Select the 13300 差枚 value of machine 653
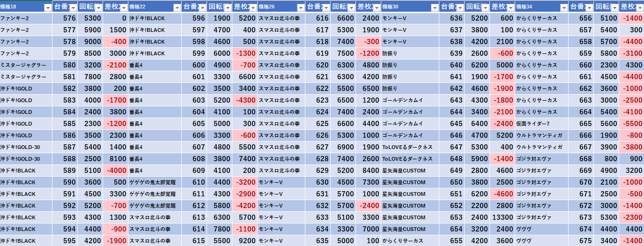 [x=502, y=217]
